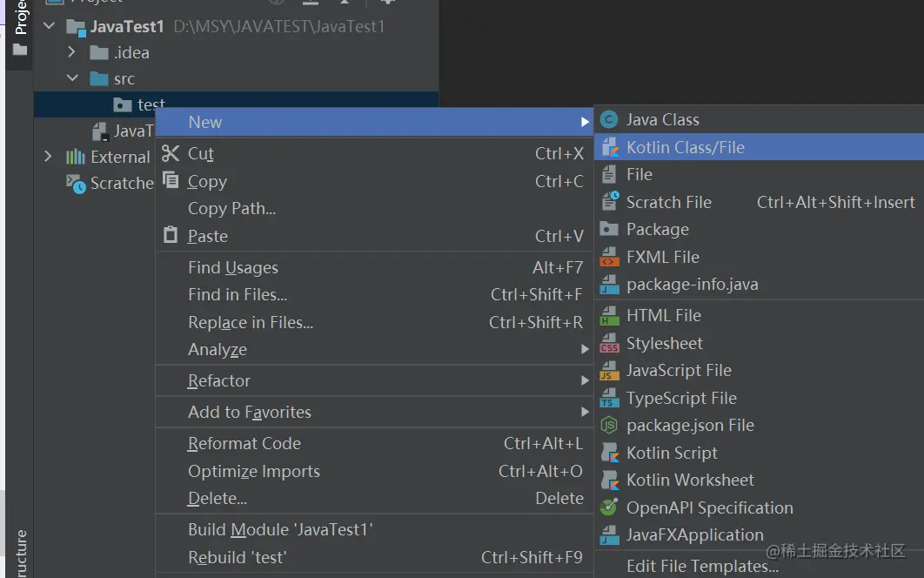This screenshot has width=924, height=578.
Task: Click the D:\MSY\JAVATEST\JavaTest1 path text
Action: click(x=278, y=26)
